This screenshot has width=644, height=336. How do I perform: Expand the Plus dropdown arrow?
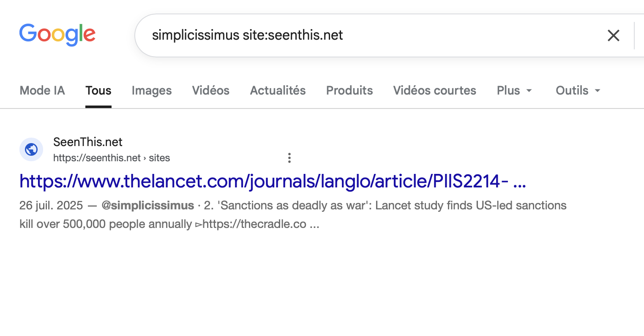pos(529,91)
